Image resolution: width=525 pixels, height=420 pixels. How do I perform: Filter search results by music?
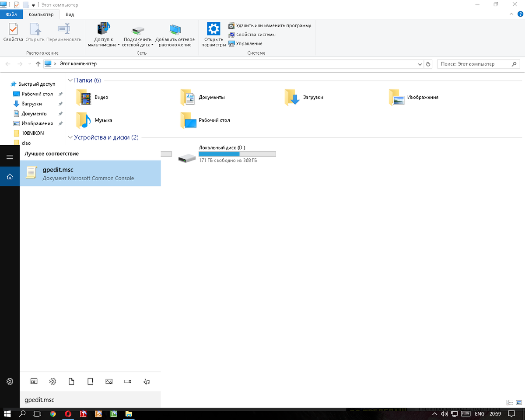click(x=147, y=381)
